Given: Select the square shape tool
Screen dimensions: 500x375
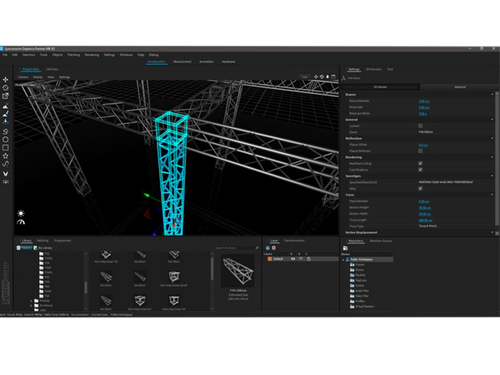Looking at the screenshot, I should [x=6, y=147].
